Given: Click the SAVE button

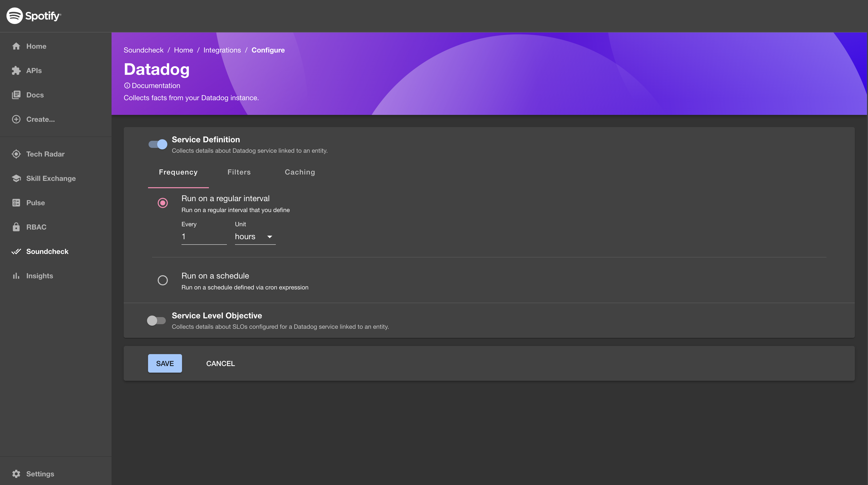Looking at the screenshot, I should [x=165, y=363].
